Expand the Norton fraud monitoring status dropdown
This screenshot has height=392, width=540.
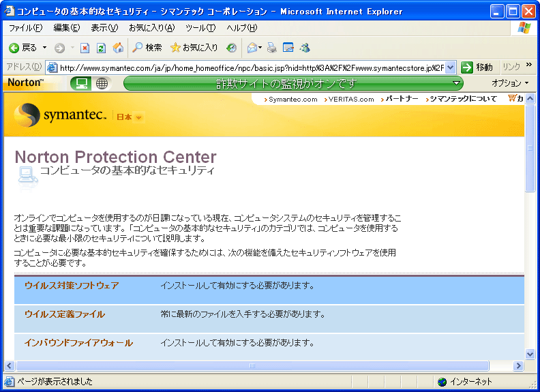[x=456, y=83]
